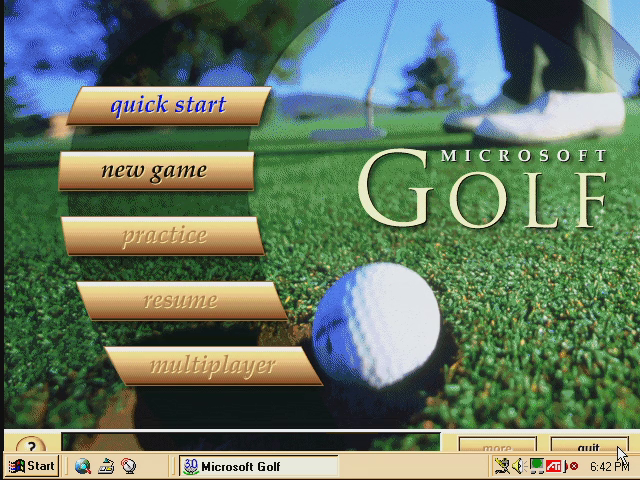Click the Show Desktop quick launch icon
Viewport: 640px width, 480px height.
click(106, 466)
